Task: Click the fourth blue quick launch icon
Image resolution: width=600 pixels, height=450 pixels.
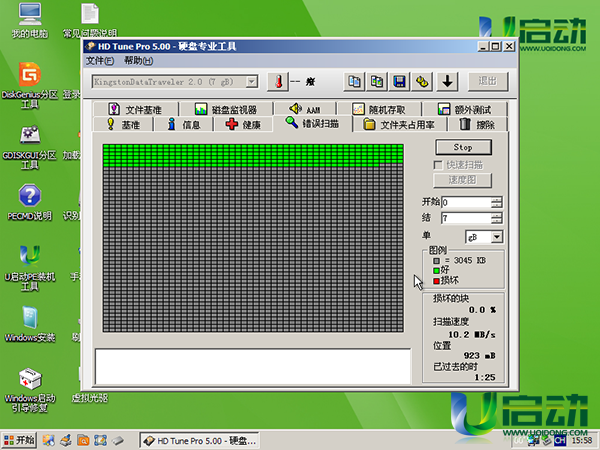Action: pos(100,440)
